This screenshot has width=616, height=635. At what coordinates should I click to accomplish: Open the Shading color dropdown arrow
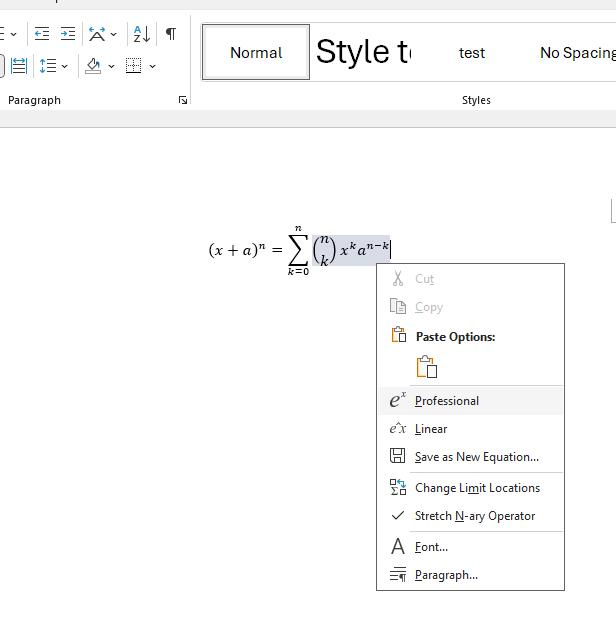point(111,66)
